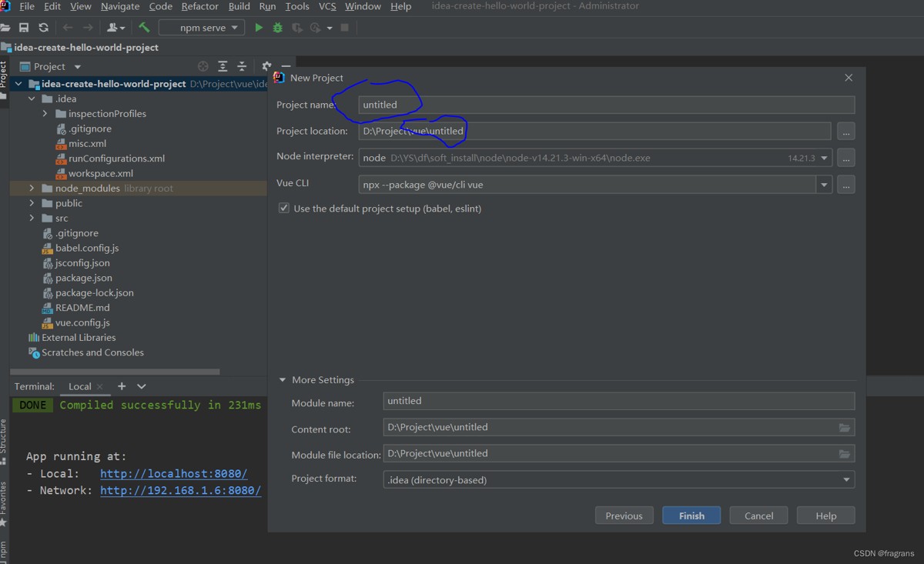The image size is (924, 564).
Task: Open the Project format dropdown
Action: (846, 480)
